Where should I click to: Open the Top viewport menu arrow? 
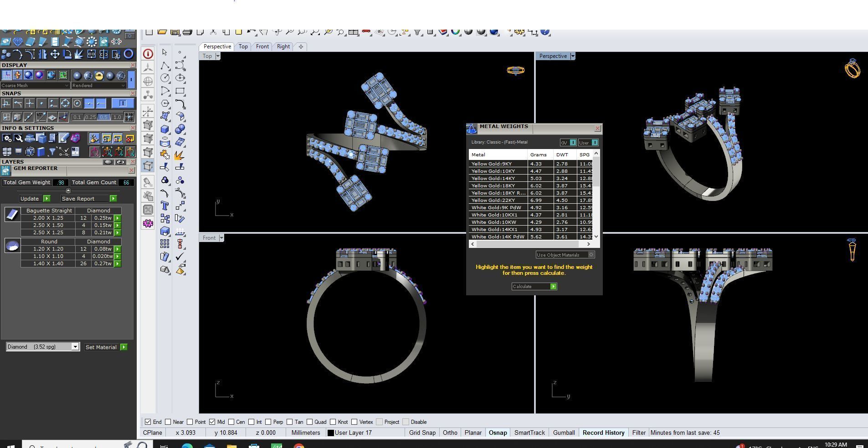tap(218, 56)
